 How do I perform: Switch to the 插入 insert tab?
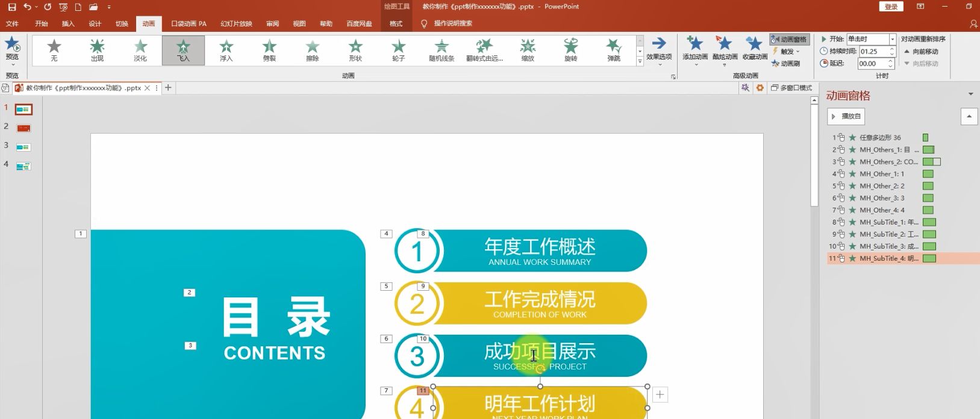68,23
